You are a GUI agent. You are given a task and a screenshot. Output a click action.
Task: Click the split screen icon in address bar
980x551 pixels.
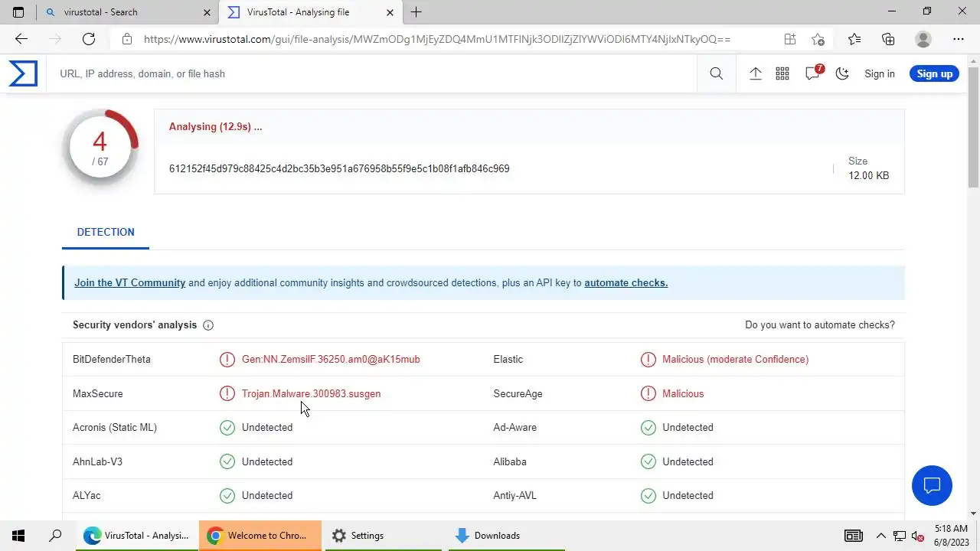pyautogui.click(x=790, y=39)
